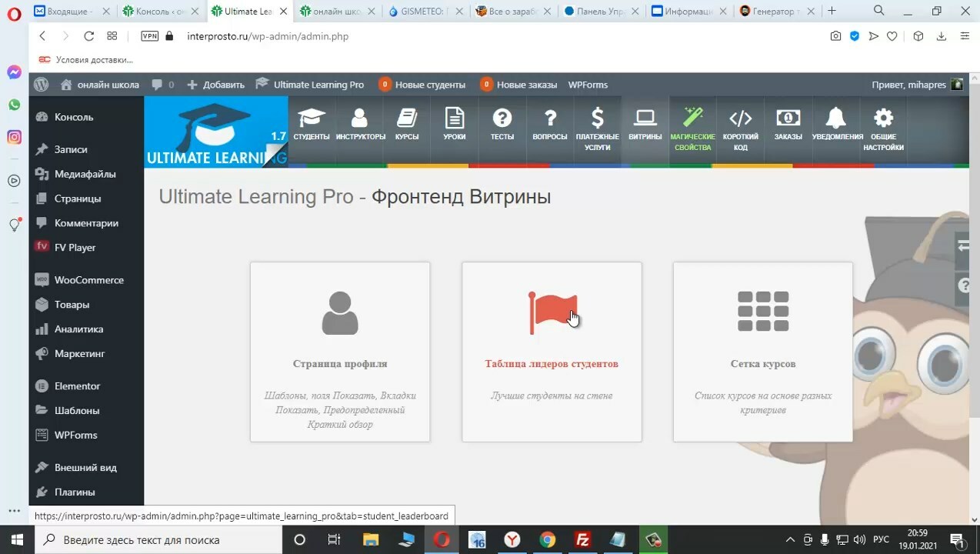Viewport: 980px width, 554px height.
Task: Click the Windows search box
Action: point(158,539)
